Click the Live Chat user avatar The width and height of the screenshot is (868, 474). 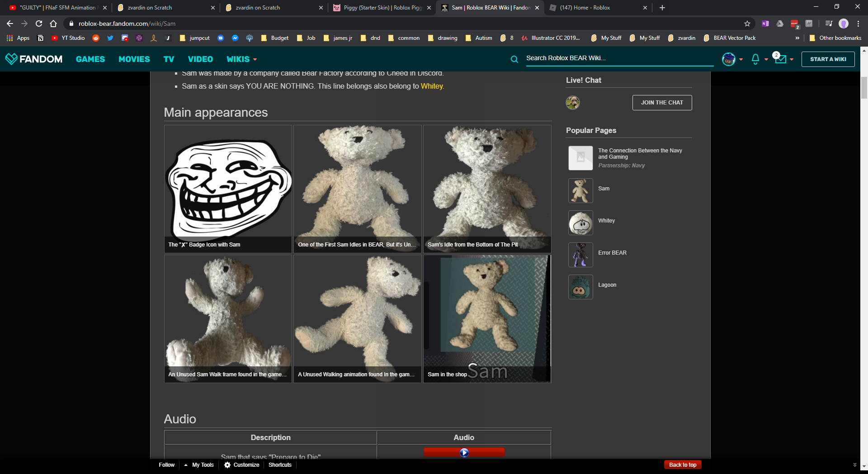tap(573, 103)
